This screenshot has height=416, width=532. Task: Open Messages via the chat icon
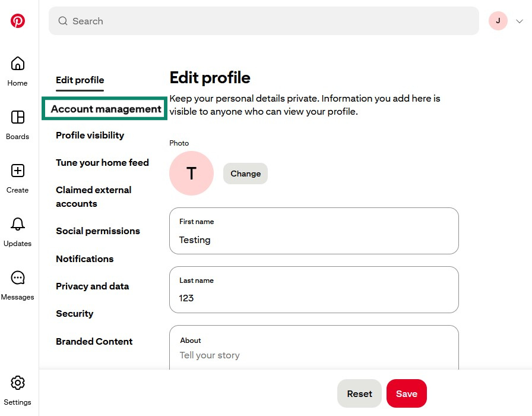tap(17, 278)
